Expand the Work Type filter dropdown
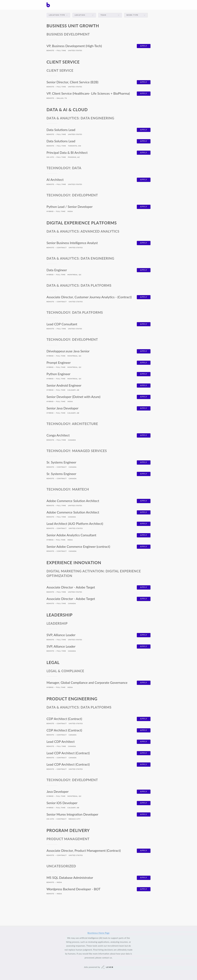This screenshot has height=980, width=197. click(x=136, y=15)
